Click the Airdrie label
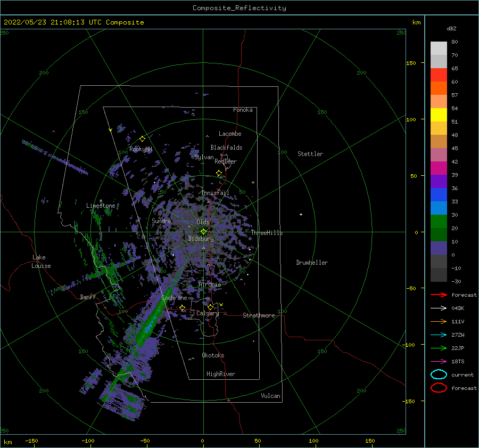This screenshot has height=448, width=479. coord(210,284)
